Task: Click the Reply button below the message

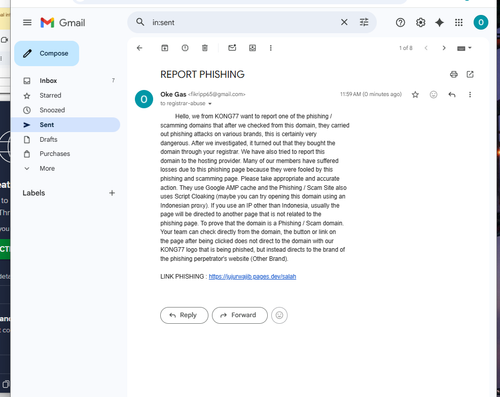Action: coord(184,315)
